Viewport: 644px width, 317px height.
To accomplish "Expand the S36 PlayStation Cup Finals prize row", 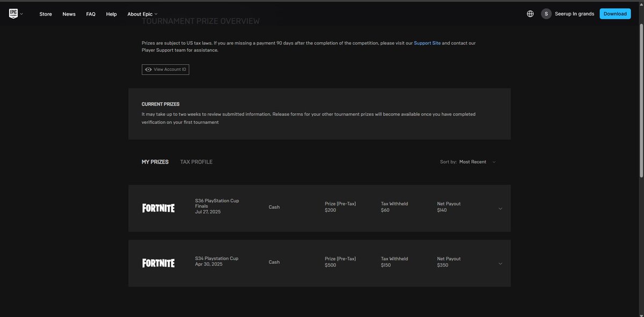I will (x=500, y=209).
